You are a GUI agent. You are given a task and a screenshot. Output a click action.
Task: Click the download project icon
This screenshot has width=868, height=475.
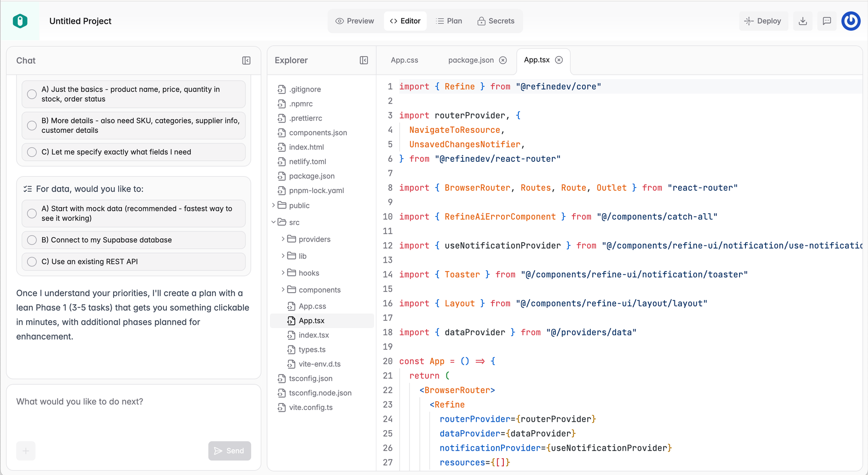click(x=803, y=21)
